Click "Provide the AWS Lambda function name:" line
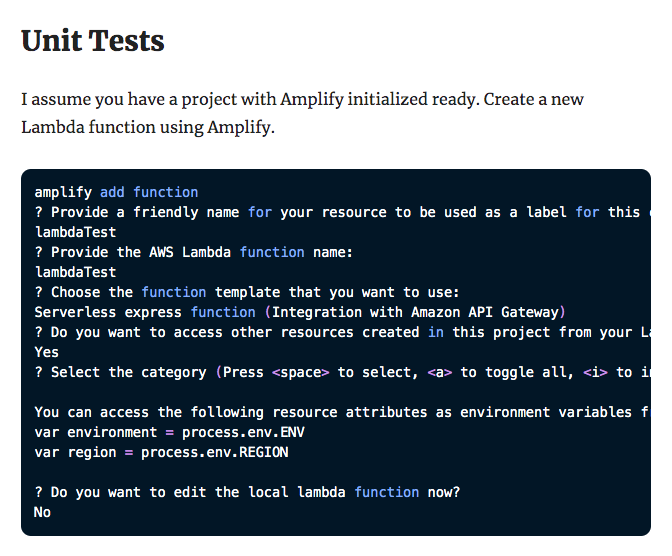672x556 pixels. coord(194,252)
